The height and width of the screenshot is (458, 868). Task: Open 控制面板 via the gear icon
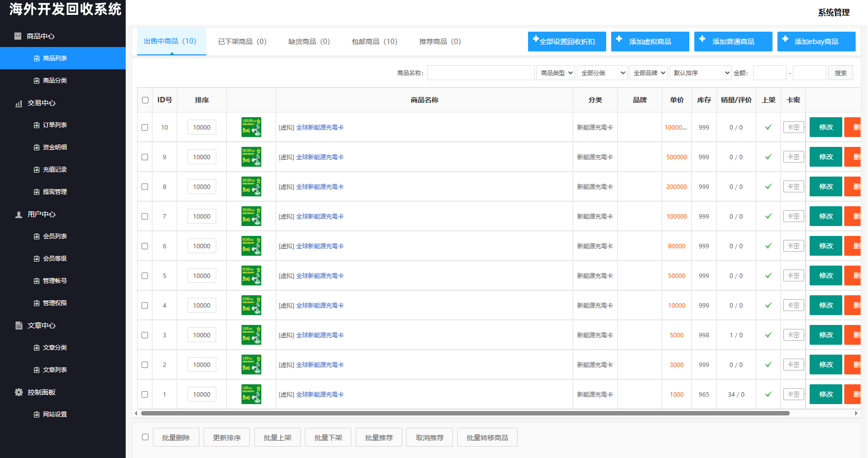[x=18, y=392]
